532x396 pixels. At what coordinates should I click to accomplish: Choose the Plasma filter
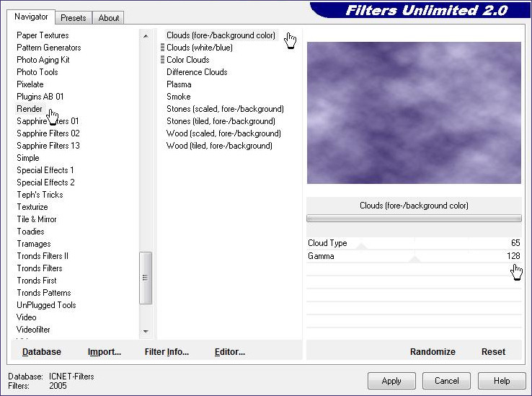[x=179, y=84]
